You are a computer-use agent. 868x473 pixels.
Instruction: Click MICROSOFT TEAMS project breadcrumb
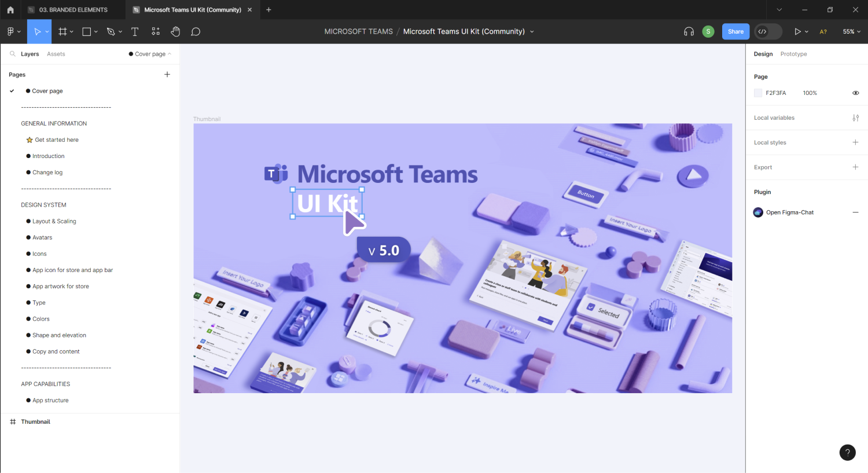(358, 32)
